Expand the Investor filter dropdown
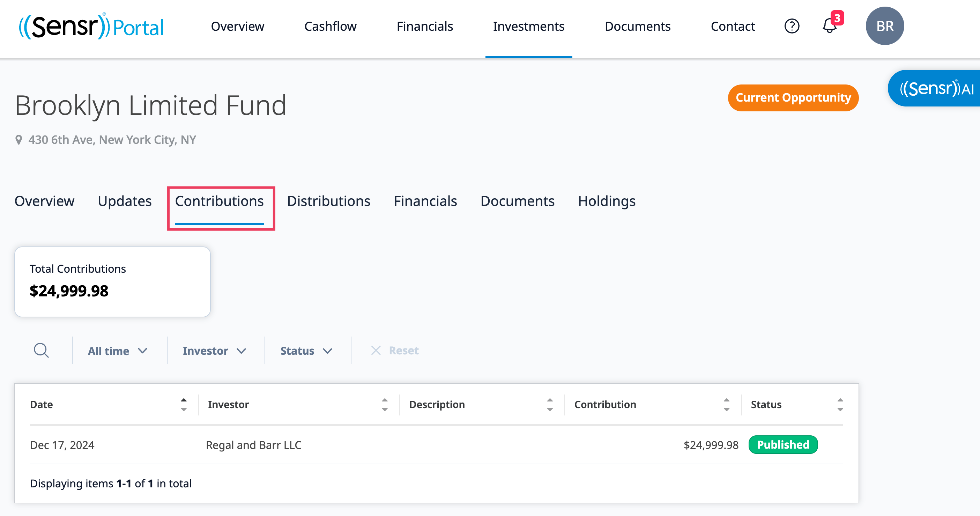The height and width of the screenshot is (516, 980). (215, 351)
